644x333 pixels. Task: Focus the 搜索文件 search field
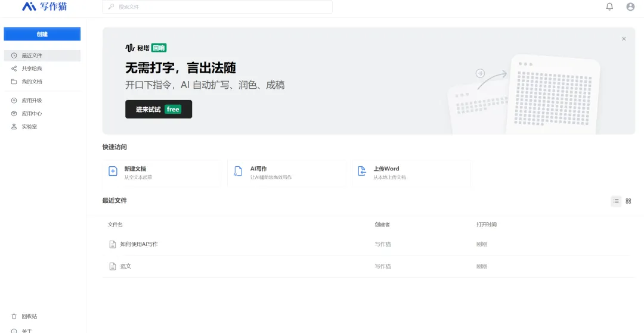point(217,7)
